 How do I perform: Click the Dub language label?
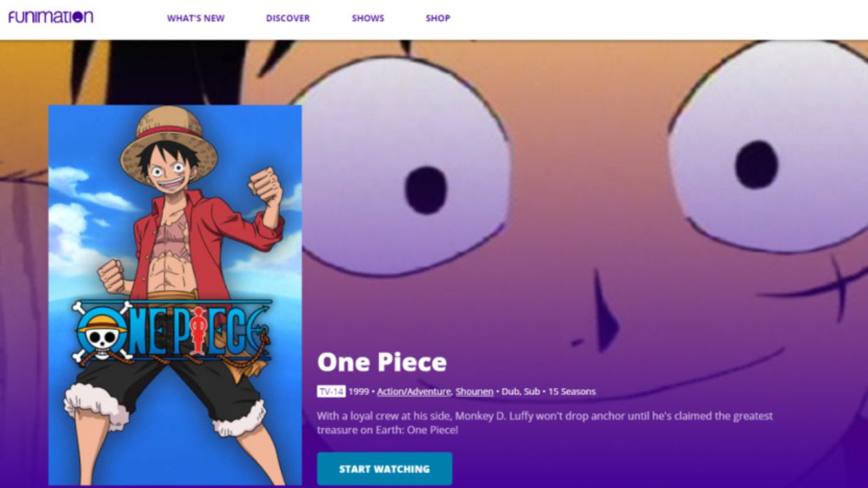coord(510,392)
